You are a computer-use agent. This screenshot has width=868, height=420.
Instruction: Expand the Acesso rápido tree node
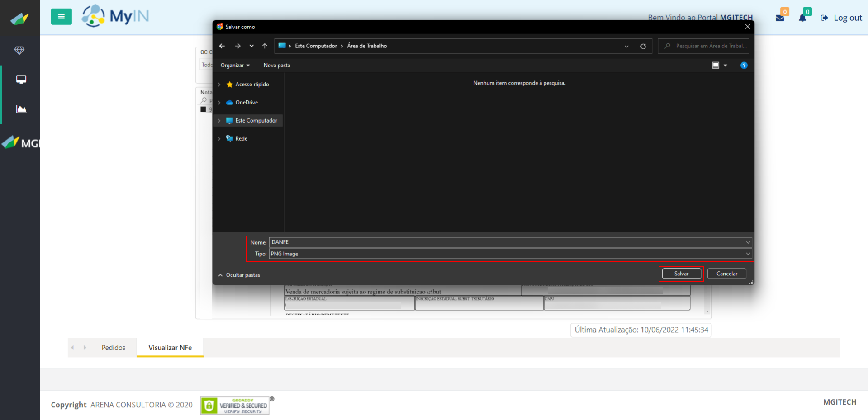(219, 85)
